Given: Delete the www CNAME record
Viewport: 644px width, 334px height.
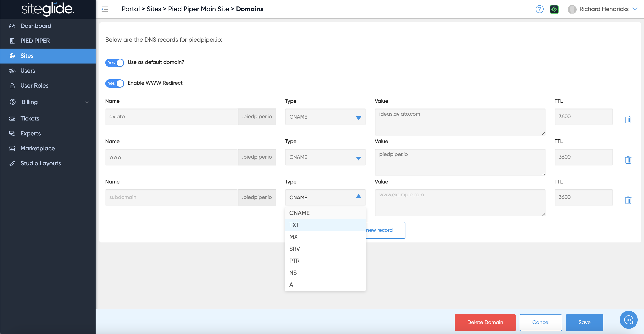Looking at the screenshot, I should coord(628,160).
